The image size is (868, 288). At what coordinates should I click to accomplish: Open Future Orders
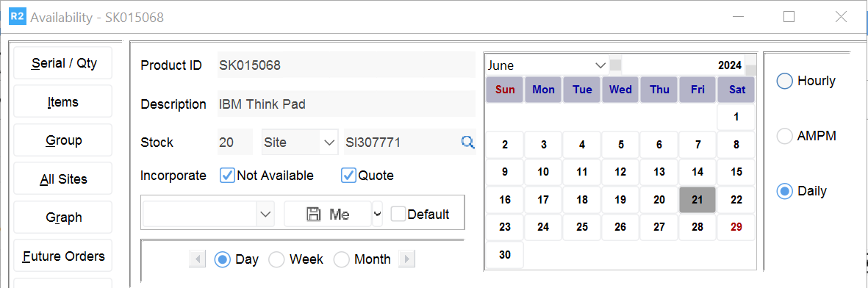click(x=63, y=256)
